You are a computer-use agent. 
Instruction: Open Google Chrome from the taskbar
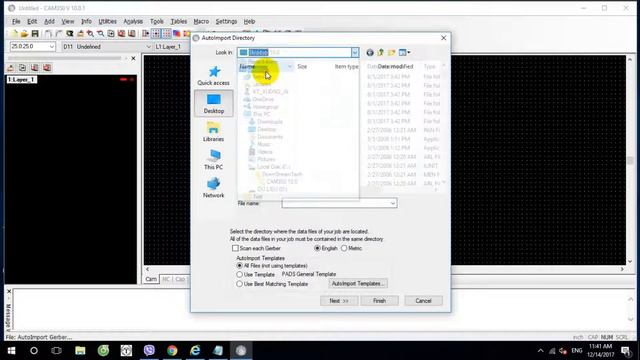pyautogui.click(x=172, y=351)
